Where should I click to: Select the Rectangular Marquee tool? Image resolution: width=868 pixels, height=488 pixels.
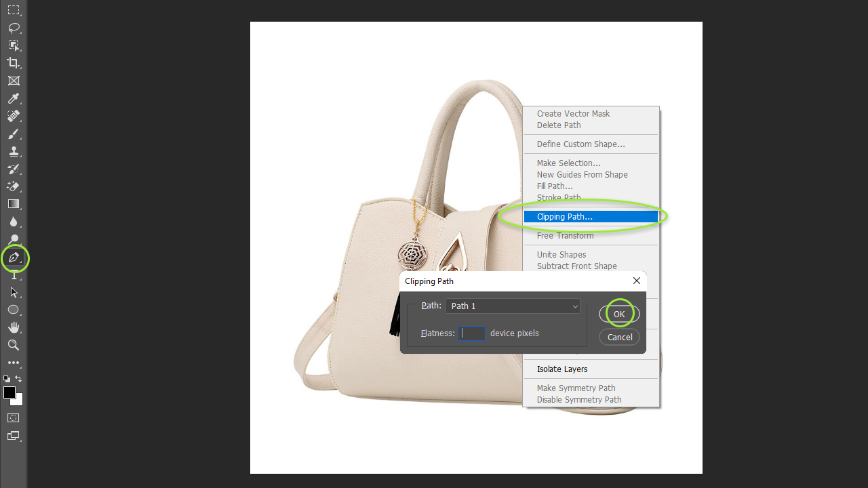14,10
